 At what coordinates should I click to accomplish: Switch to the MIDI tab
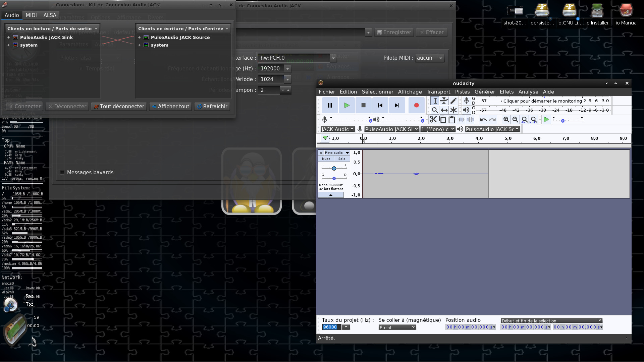(x=31, y=15)
